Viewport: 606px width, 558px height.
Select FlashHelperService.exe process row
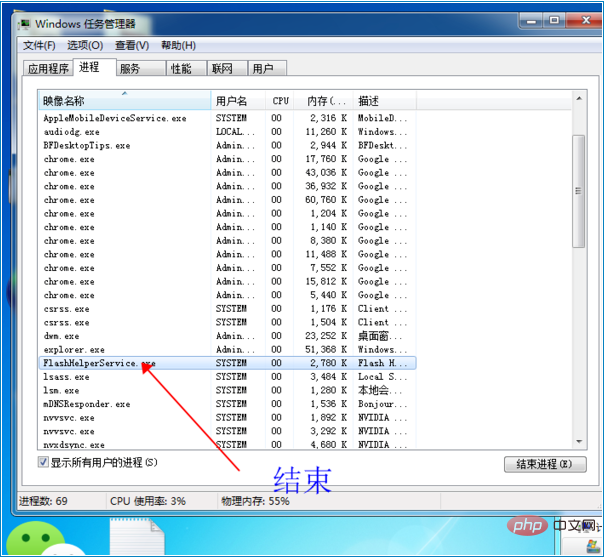pyautogui.click(x=227, y=363)
